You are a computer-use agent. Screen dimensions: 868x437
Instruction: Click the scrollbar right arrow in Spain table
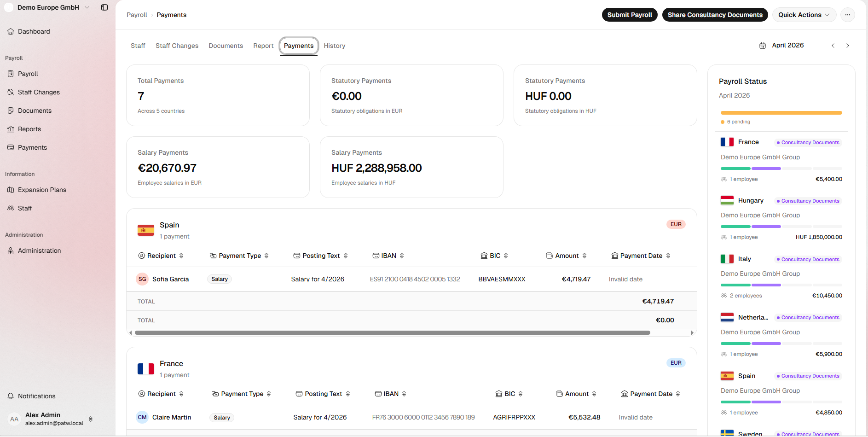(692, 332)
